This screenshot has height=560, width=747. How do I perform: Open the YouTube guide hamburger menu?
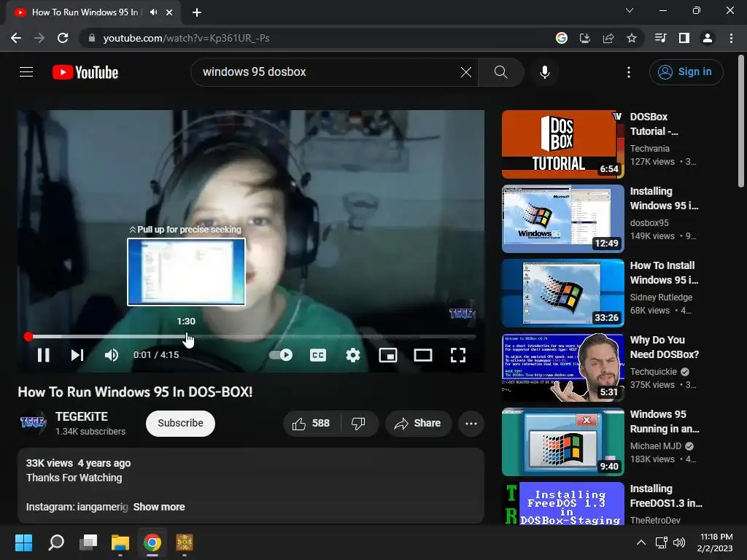tap(26, 72)
